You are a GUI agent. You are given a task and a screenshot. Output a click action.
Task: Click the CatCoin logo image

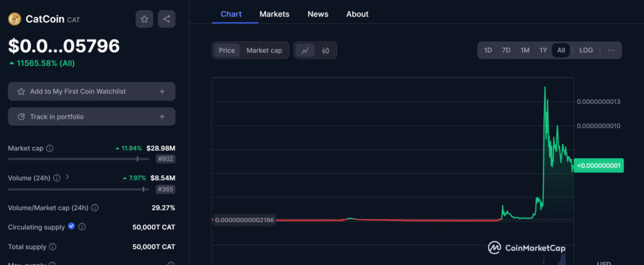click(14, 19)
